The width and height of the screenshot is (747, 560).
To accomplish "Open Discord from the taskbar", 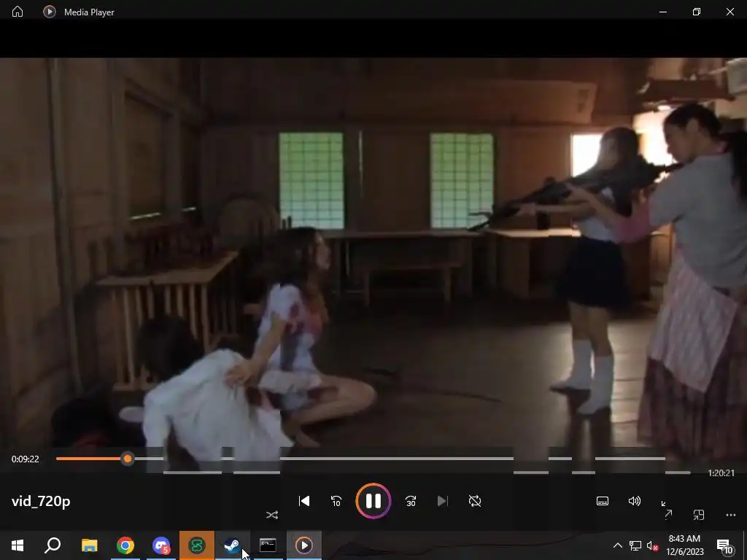I will pyautogui.click(x=161, y=545).
